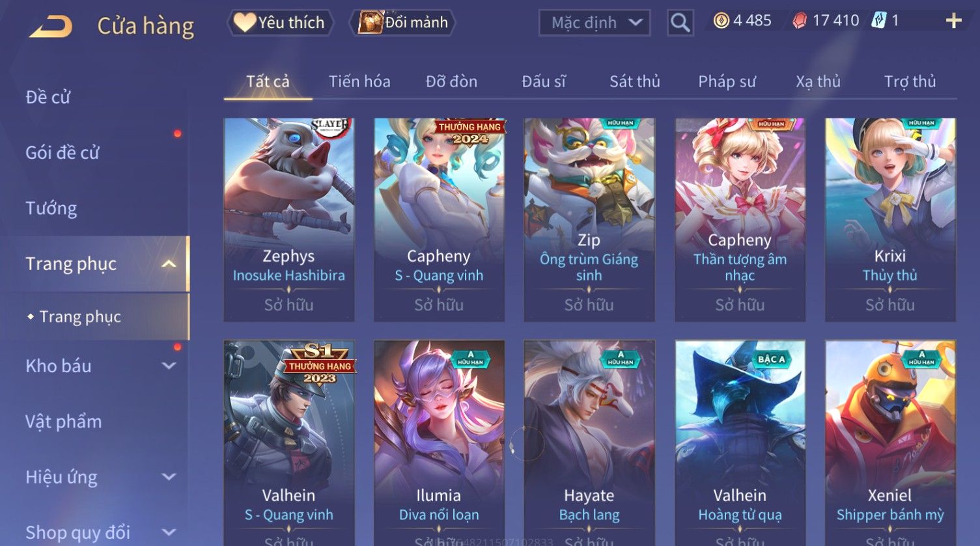
Task: Select Zephys Inosuke Hashibira skin card
Action: (289, 220)
